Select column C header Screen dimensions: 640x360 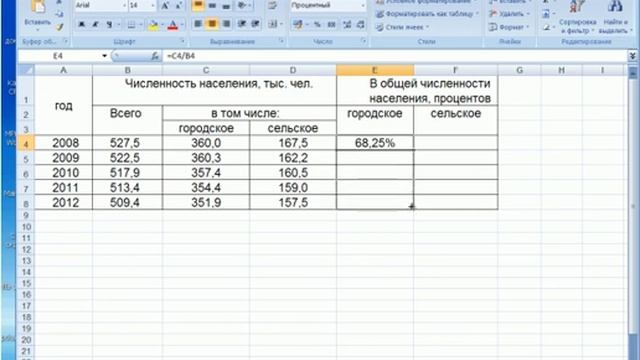tap(206, 70)
